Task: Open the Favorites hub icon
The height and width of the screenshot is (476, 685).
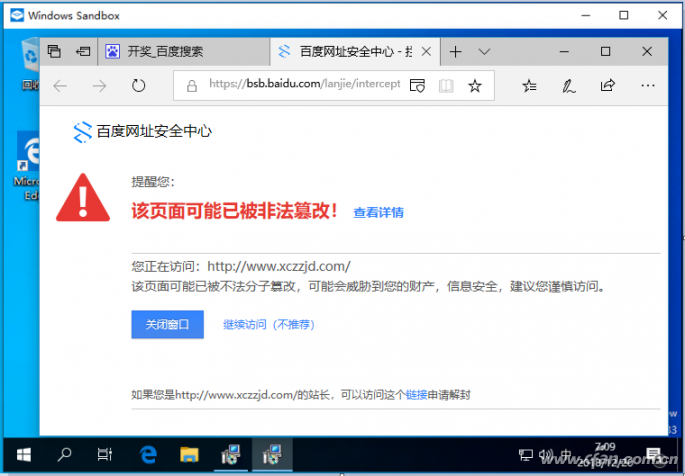Action: [529, 86]
